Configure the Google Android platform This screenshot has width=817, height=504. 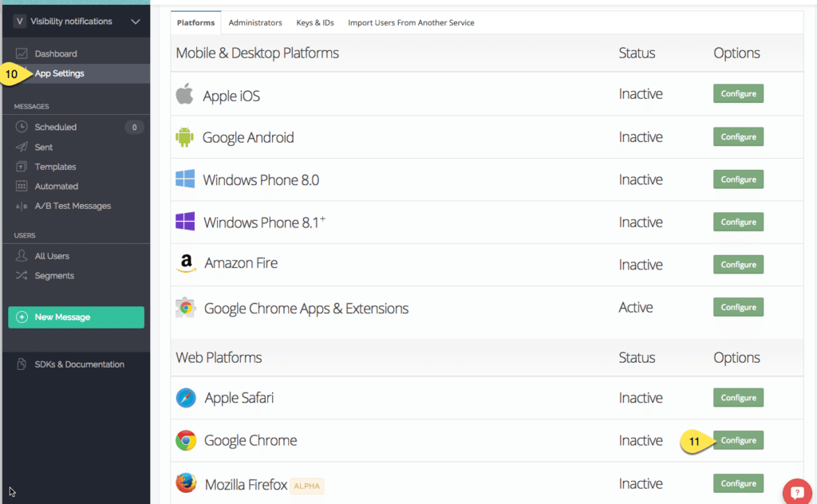coord(738,137)
